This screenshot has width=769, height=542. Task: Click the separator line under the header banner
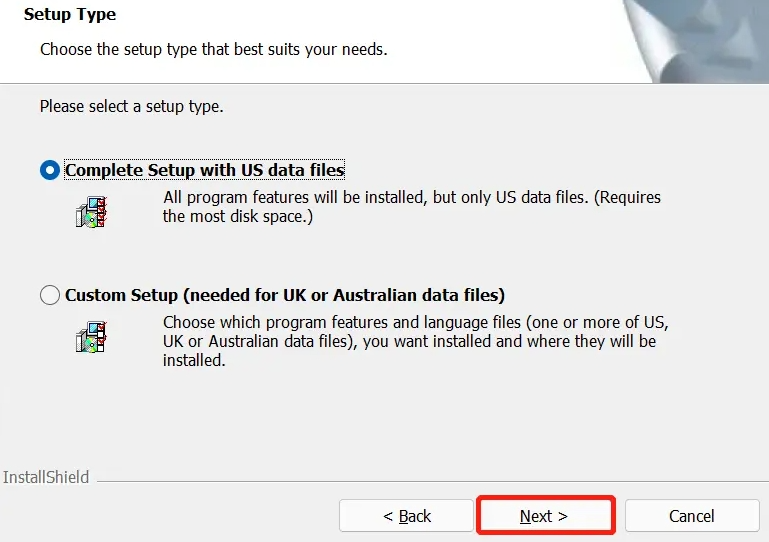[x=300, y=83]
